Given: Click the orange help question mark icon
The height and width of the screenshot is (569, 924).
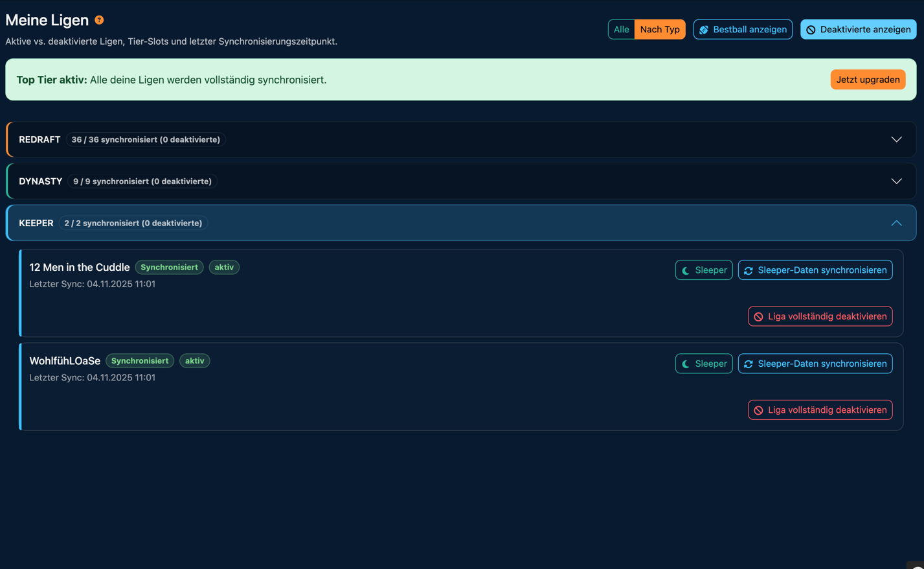Looking at the screenshot, I should click(x=99, y=20).
